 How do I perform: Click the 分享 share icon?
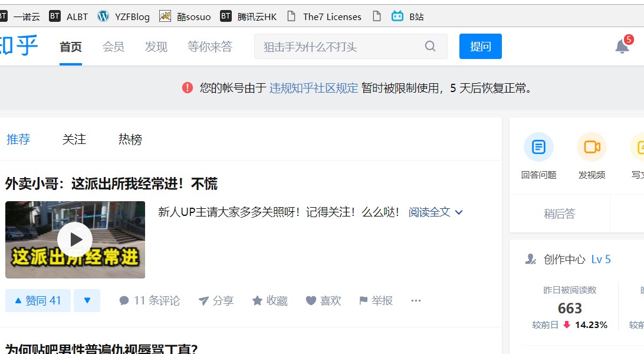[203, 301]
